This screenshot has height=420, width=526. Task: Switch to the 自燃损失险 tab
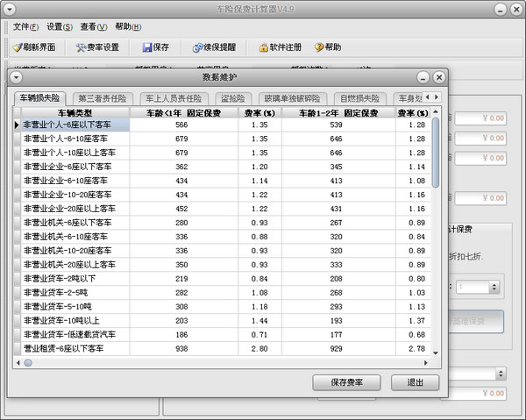pyautogui.click(x=360, y=98)
